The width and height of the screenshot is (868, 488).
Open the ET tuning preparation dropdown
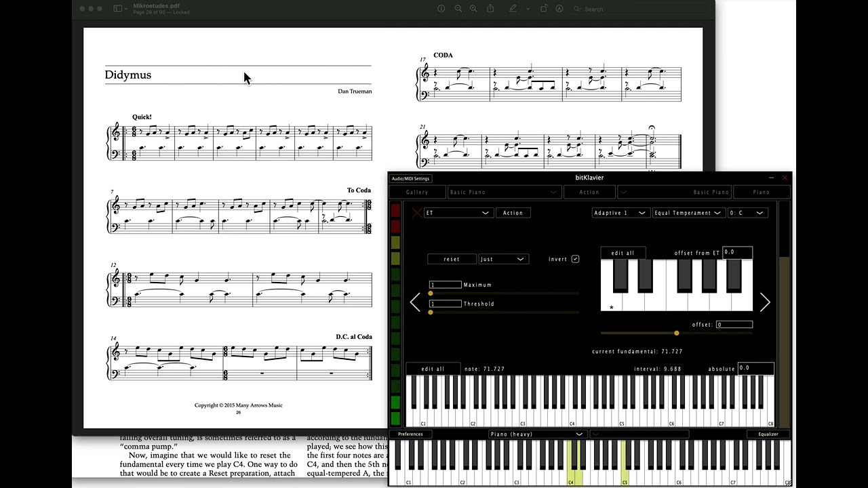click(458, 213)
